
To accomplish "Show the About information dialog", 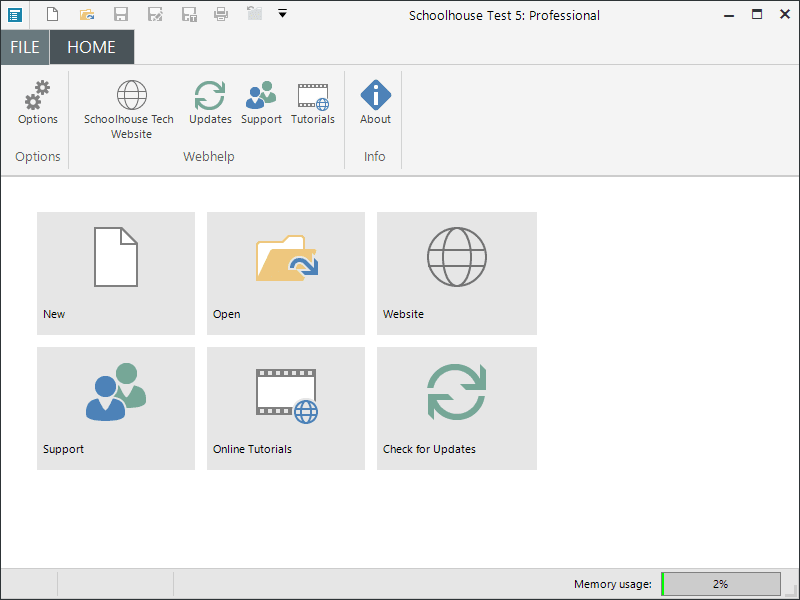I will point(375,103).
